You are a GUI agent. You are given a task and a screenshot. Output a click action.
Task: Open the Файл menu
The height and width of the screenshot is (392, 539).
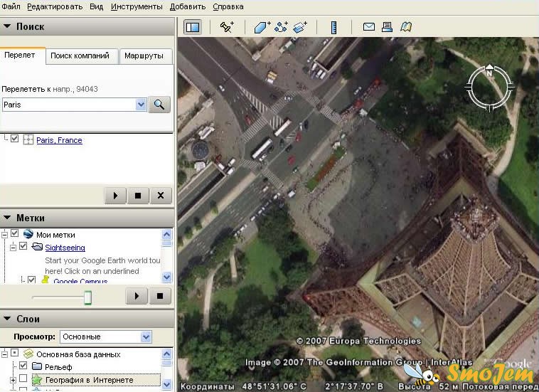[x=11, y=6]
